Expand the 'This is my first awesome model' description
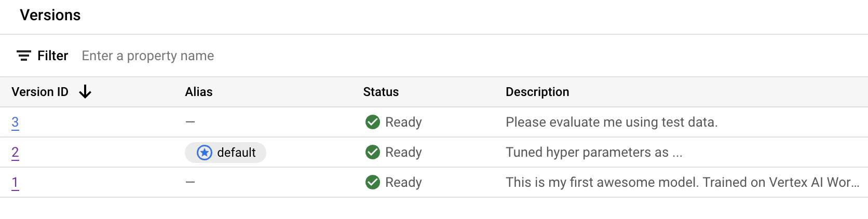Viewport: 868px width, 219px height. [683, 182]
